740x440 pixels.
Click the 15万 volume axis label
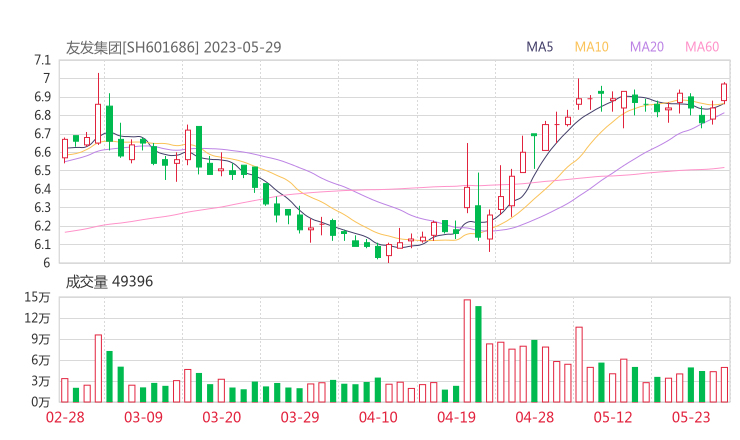(x=37, y=297)
